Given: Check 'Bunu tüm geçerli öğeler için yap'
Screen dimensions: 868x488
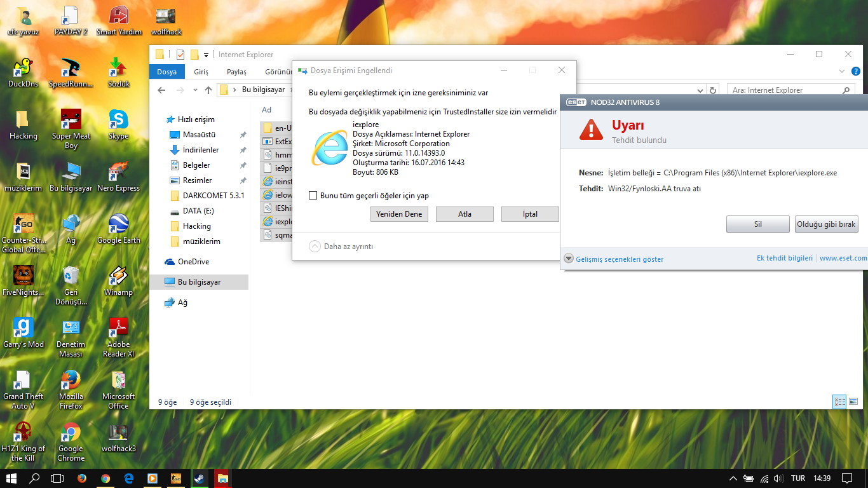Looking at the screenshot, I should [x=313, y=196].
